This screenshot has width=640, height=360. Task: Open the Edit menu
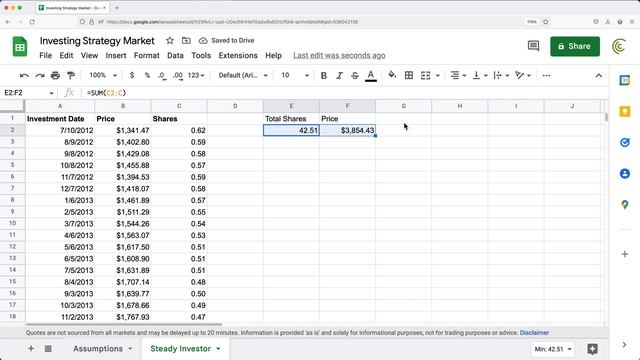tap(66, 56)
